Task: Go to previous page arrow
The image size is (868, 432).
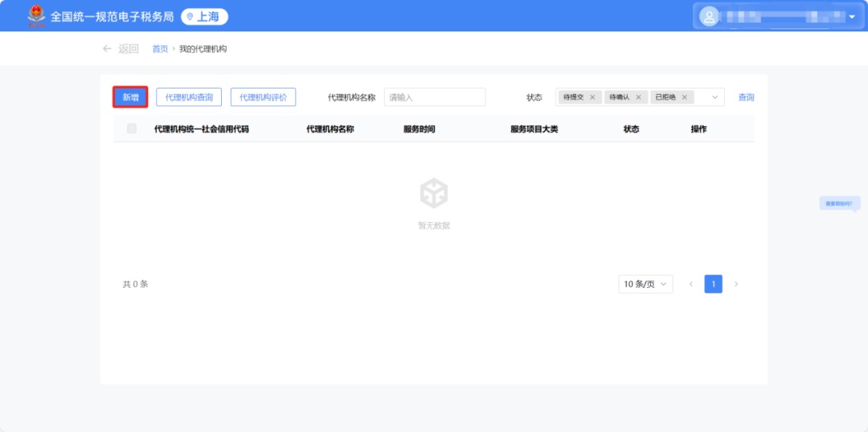Action: click(x=690, y=284)
